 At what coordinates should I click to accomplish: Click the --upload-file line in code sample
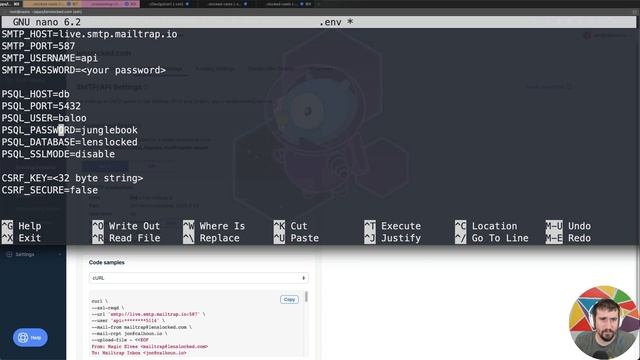coord(120,340)
